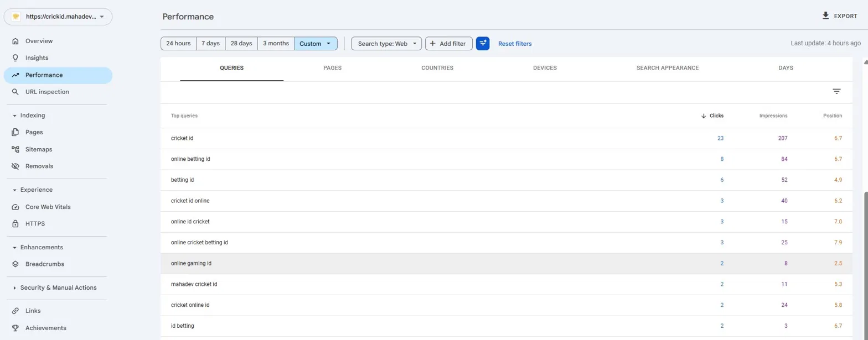The height and width of the screenshot is (340, 868).
Task: Click the Indexing Pages document icon
Action: coord(15,132)
